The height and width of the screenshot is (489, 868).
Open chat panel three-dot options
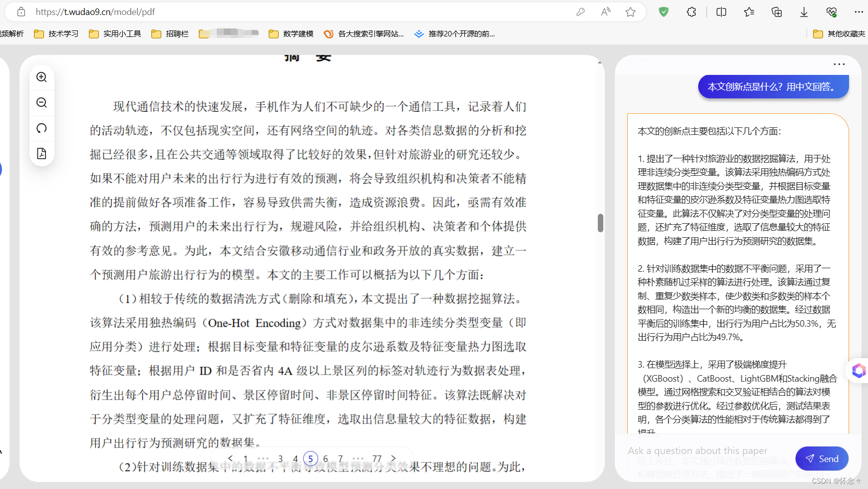point(839,64)
